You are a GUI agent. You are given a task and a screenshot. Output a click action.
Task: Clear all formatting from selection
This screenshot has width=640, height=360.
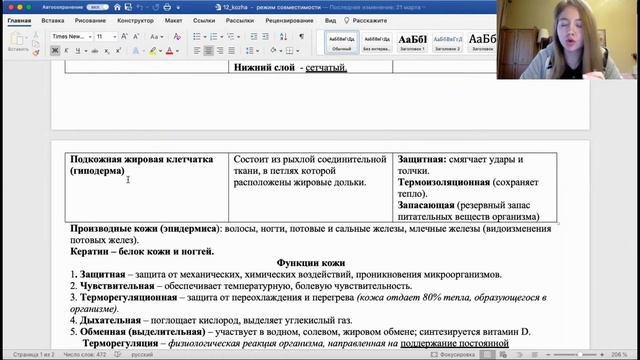click(177, 37)
